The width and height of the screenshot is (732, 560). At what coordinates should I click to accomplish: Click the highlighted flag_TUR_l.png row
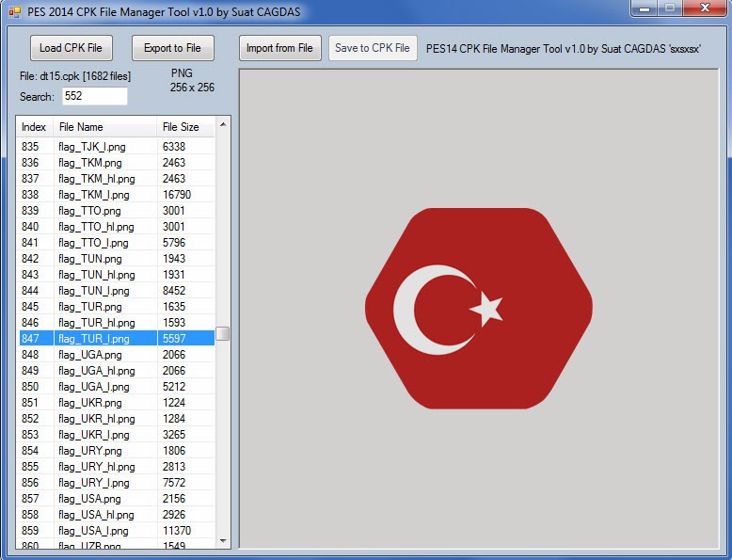(x=117, y=339)
